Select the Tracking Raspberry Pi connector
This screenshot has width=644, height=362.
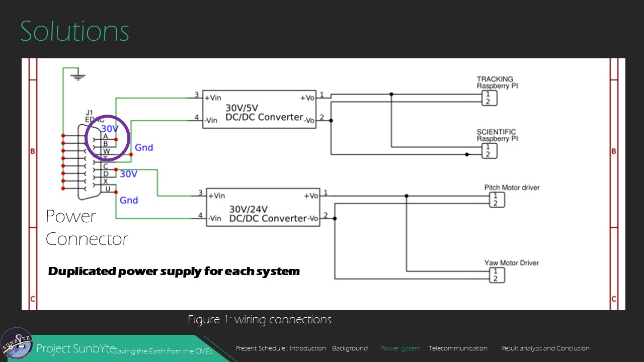(489, 98)
